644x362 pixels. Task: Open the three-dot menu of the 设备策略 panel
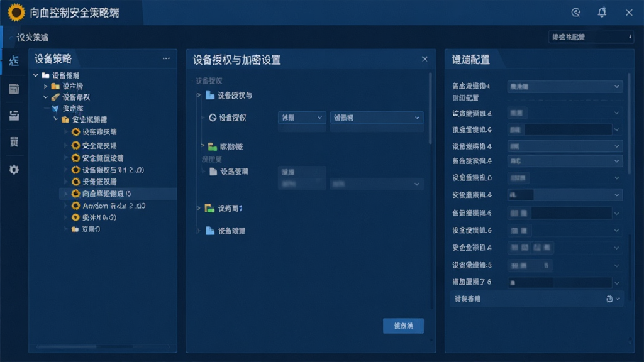166,58
